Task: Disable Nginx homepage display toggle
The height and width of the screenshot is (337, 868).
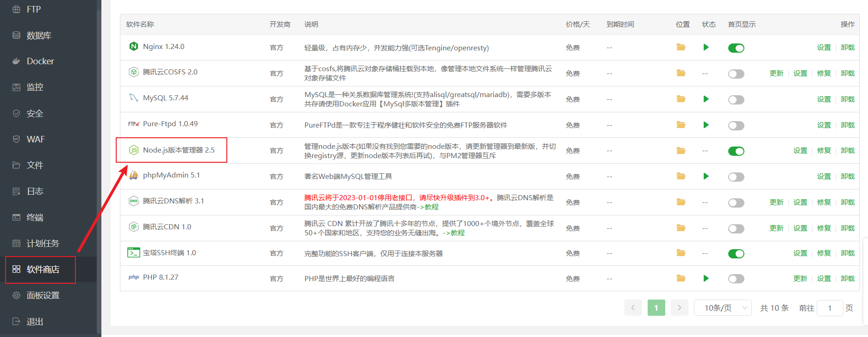Action: pyautogui.click(x=736, y=48)
